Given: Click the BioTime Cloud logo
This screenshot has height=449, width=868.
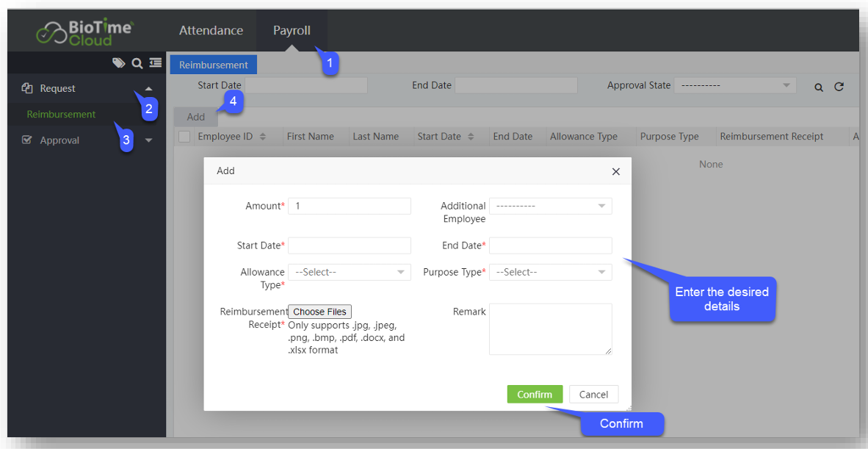Looking at the screenshot, I should (85, 32).
